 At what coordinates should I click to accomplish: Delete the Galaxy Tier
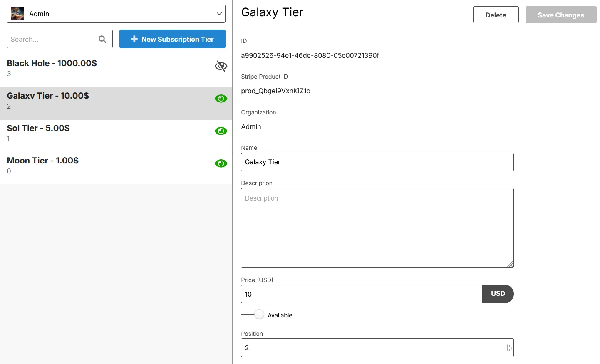496,15
